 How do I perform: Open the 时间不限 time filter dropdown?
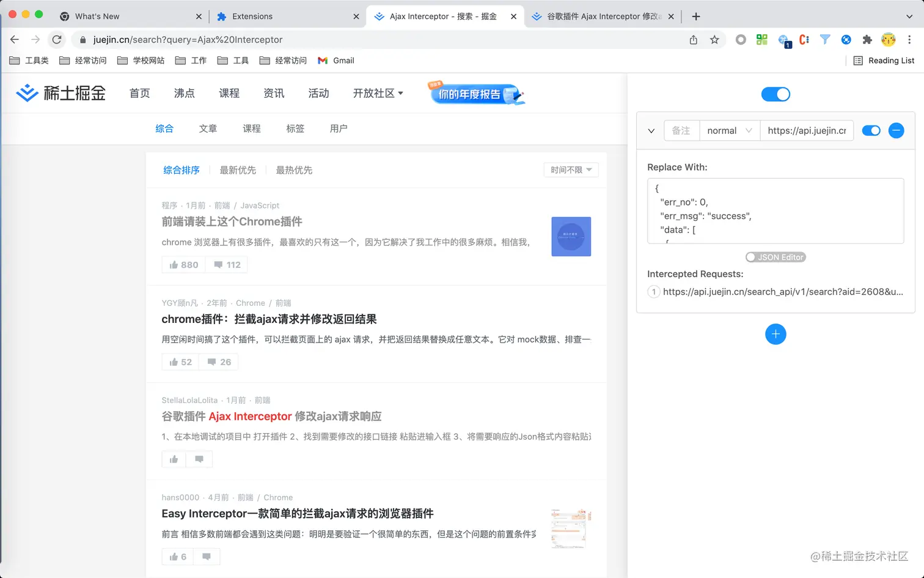click(571, 170)
